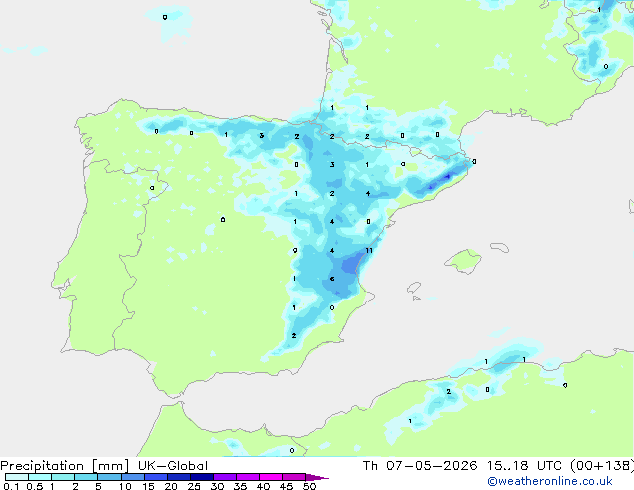Click the "11" precipitation value on the east coast
This screenshot has height=490, width=634.
(x=369, y=251)
